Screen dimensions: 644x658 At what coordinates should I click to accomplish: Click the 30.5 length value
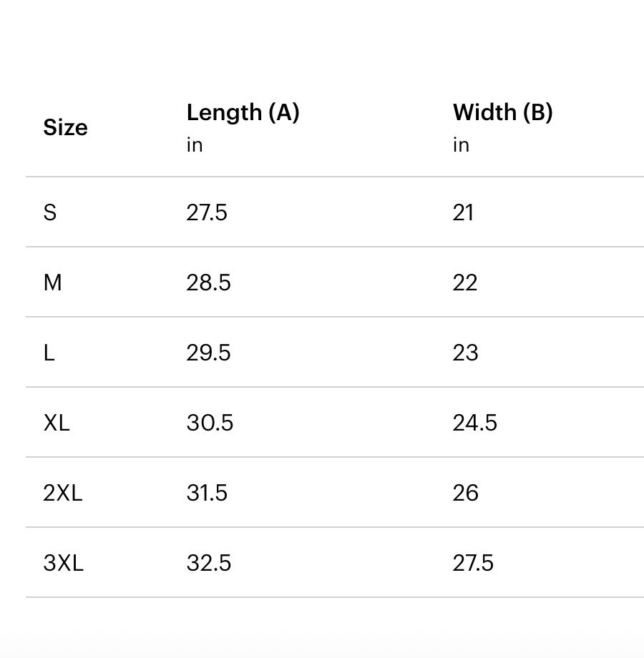point(210,423)
